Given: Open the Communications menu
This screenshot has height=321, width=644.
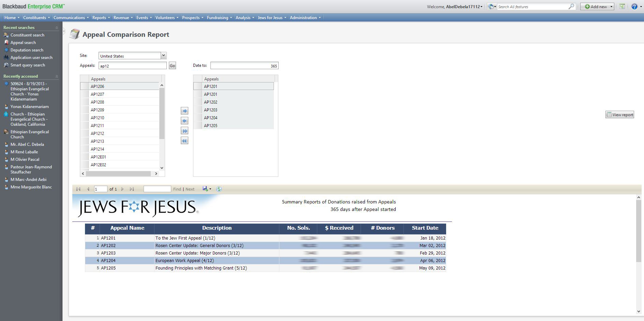Looking at the screenshot, I should [71, 18].
